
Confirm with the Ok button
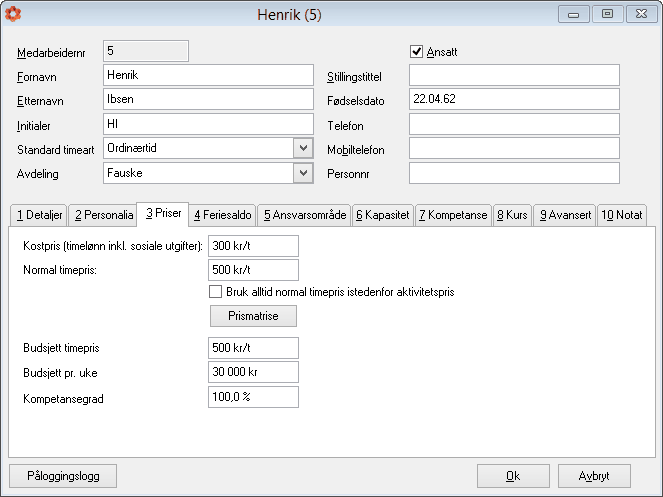[x=513, y=476]
